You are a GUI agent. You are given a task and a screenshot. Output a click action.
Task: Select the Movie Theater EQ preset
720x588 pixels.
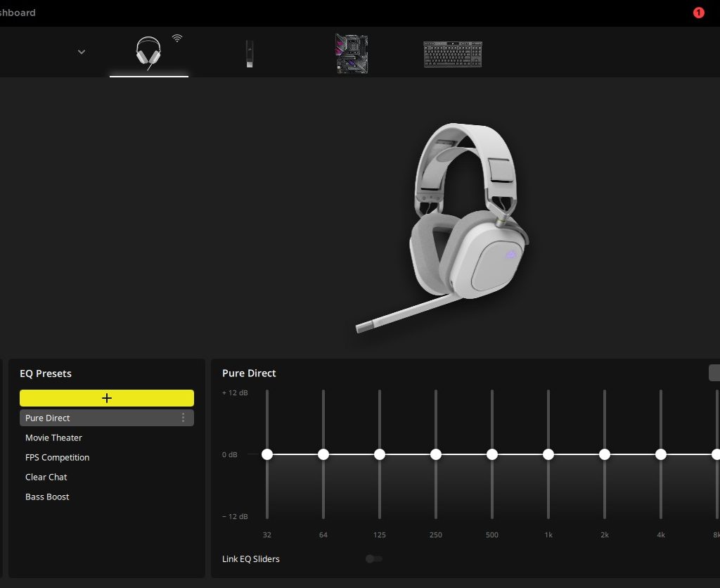(53, 437)
